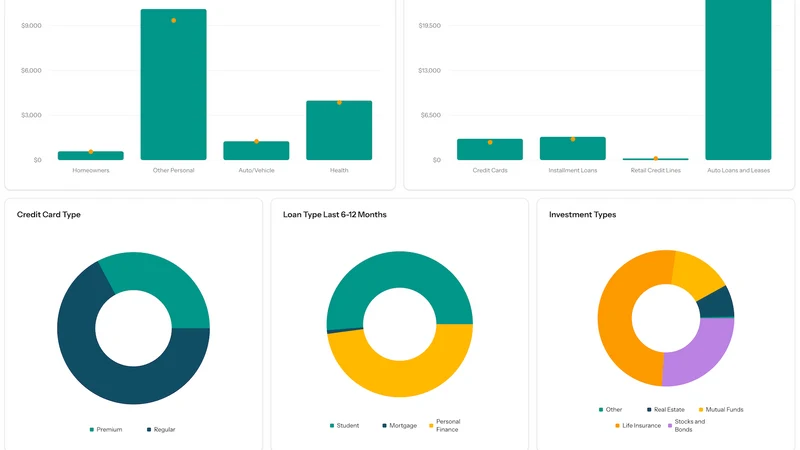Select Real Estate legend swatch
800x450 pixels.
pos(649,410)
